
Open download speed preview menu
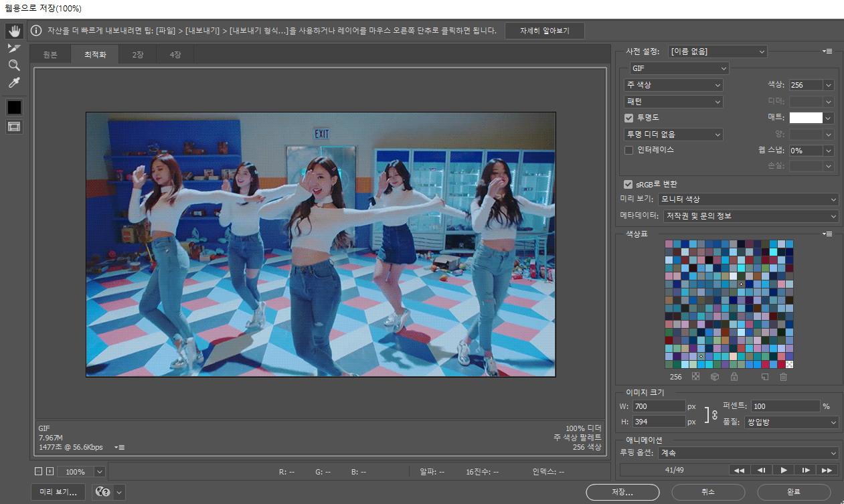pyautogui.click(x=120, y=447)
